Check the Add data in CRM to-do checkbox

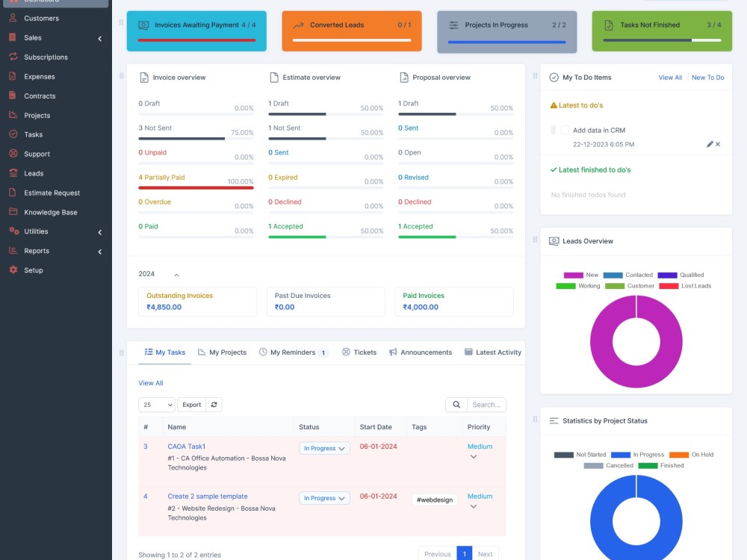[565, 130]
